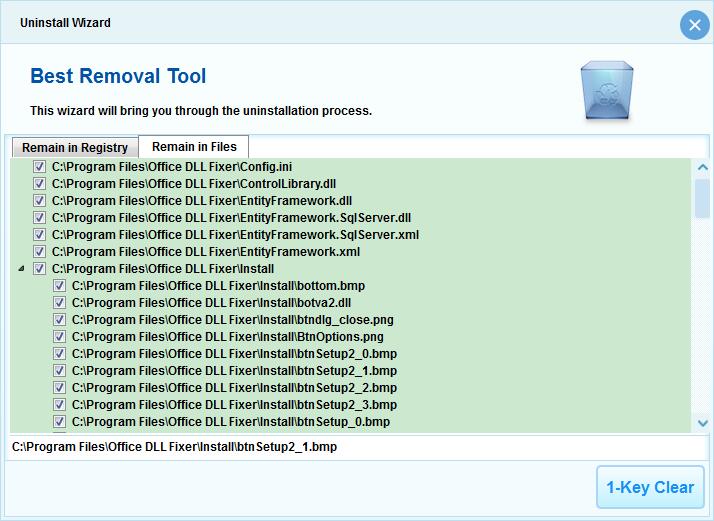Screen dimensions: 714x521
Task: Switch to Remain in Registry tab
Action: [75, 148]
